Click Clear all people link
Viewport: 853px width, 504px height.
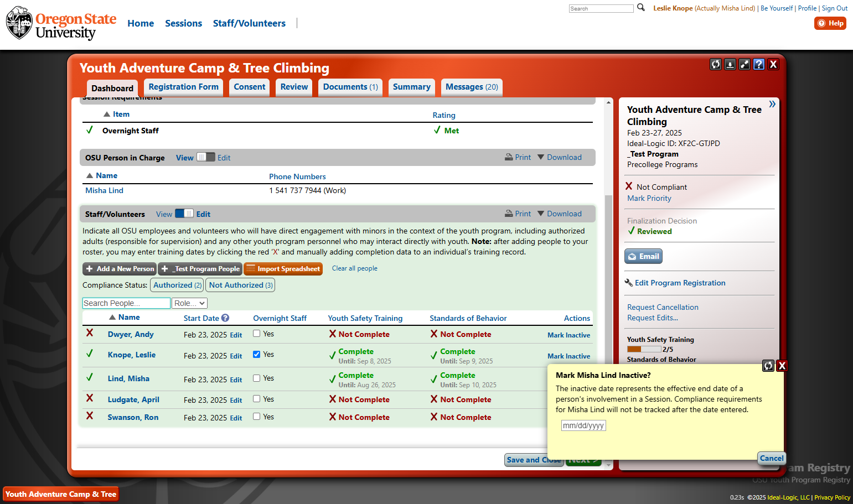[355, 268]
